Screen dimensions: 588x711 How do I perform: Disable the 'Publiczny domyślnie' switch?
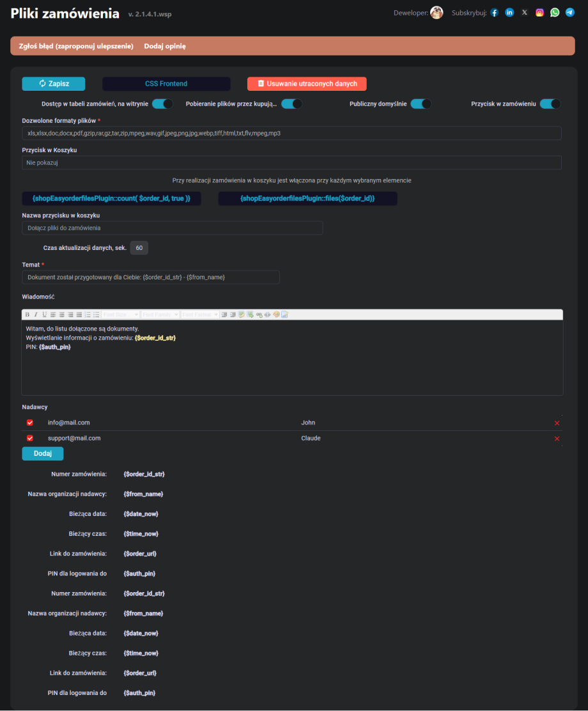(x=421, y=104)
